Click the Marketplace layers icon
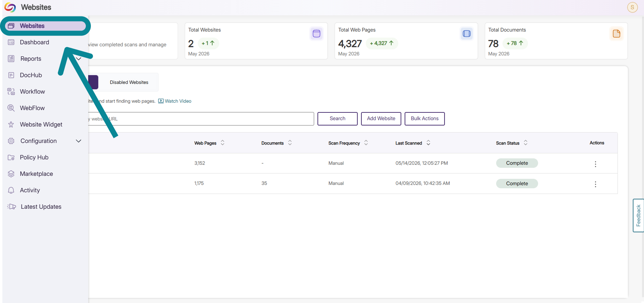 pyautogui.click(x=11, y=174)
